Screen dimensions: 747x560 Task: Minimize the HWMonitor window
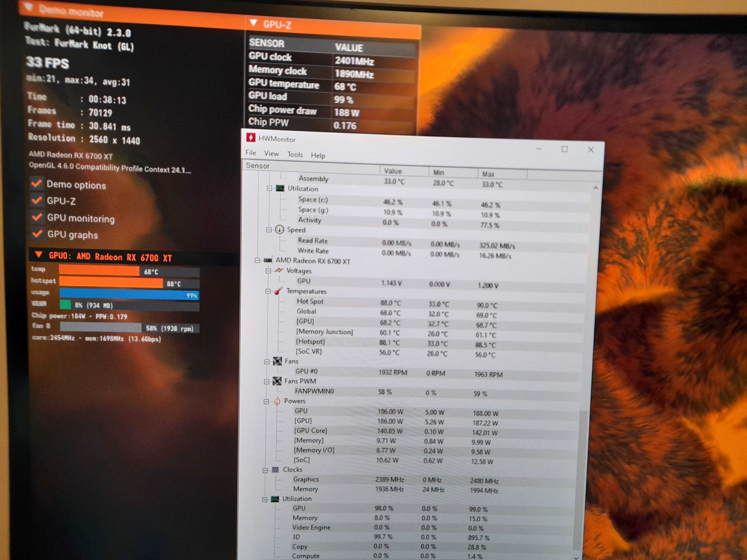[x=539, y=148]
